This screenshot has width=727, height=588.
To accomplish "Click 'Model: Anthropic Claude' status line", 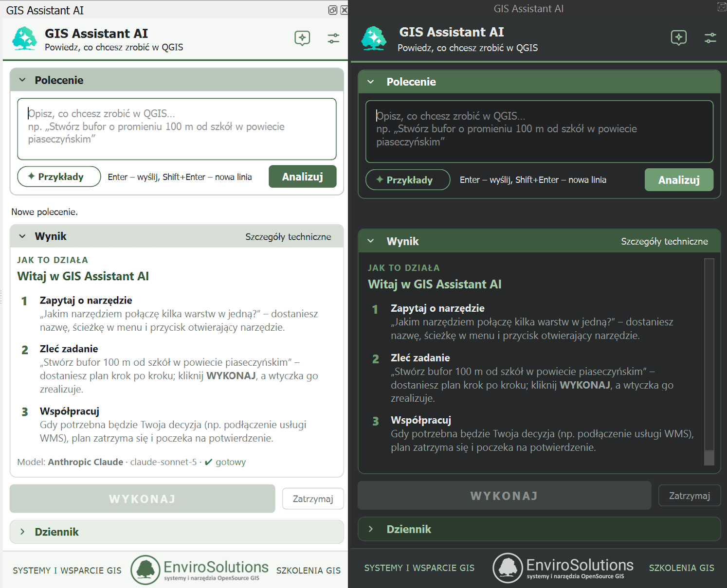I will (131, 462).
